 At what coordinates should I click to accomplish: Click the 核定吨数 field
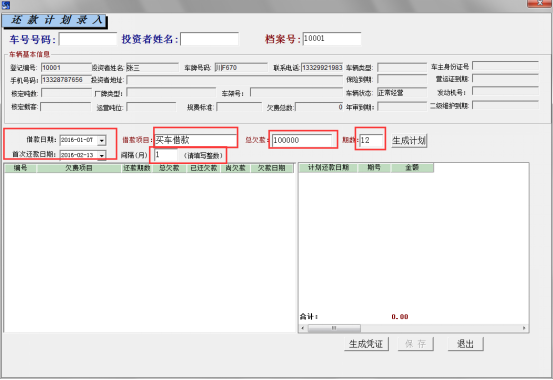coord(66,93)
